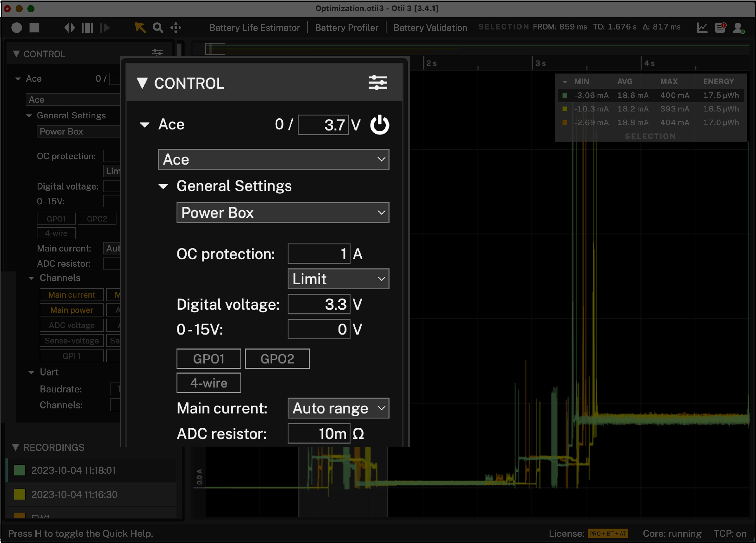Open the Main current Auto range dropdown

338,408
